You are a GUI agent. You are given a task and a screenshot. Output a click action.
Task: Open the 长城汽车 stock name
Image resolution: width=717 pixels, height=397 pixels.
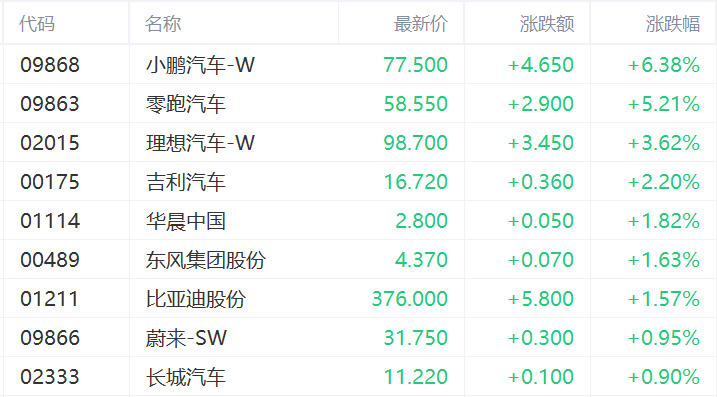pos(186,377)
